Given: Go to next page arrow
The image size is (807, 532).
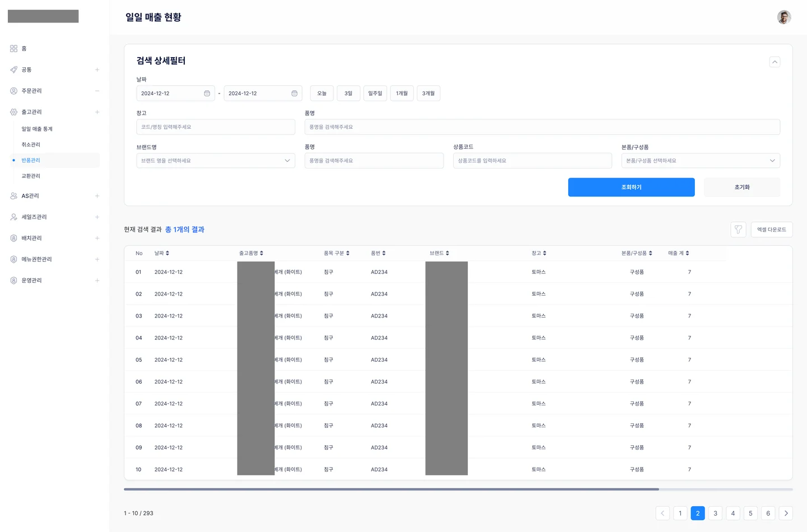Looking at the screenshot, I should 786,513.
